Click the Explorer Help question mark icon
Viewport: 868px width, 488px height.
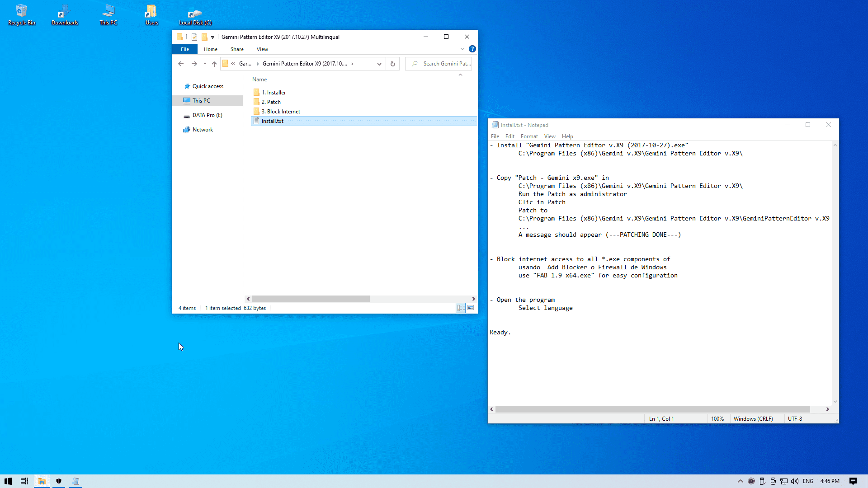click(472, 49)
